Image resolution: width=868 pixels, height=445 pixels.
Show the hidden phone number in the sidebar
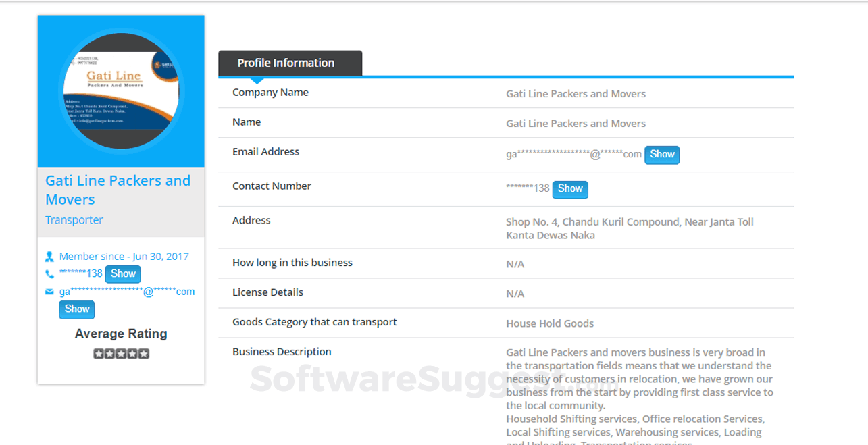123,273
